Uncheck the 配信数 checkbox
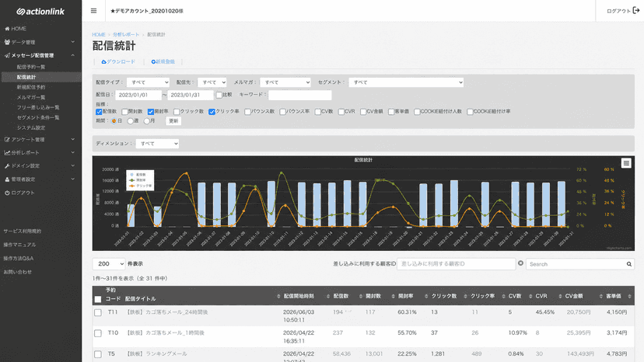Viewport: 644px width, 362px height. [x=99, y=112]
